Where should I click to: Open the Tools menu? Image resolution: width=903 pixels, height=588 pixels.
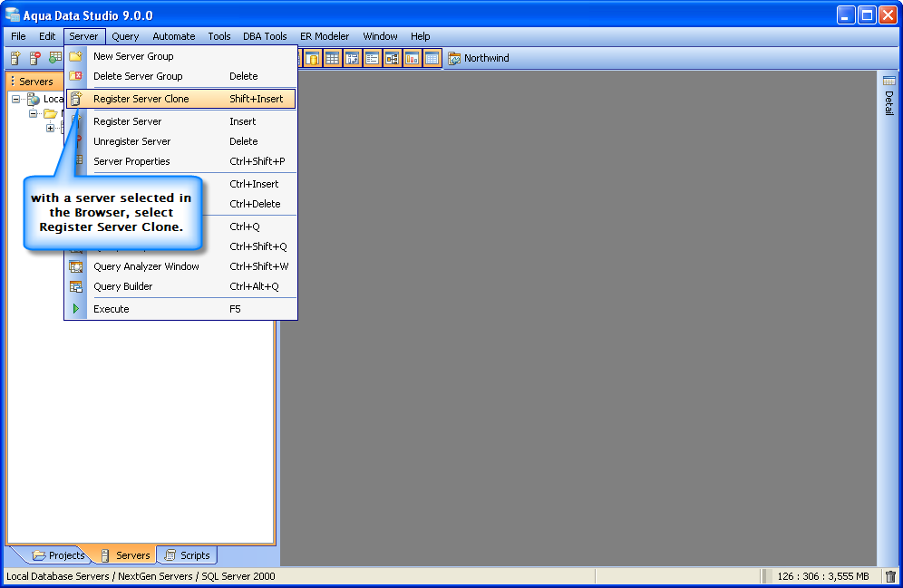(219, 36)
